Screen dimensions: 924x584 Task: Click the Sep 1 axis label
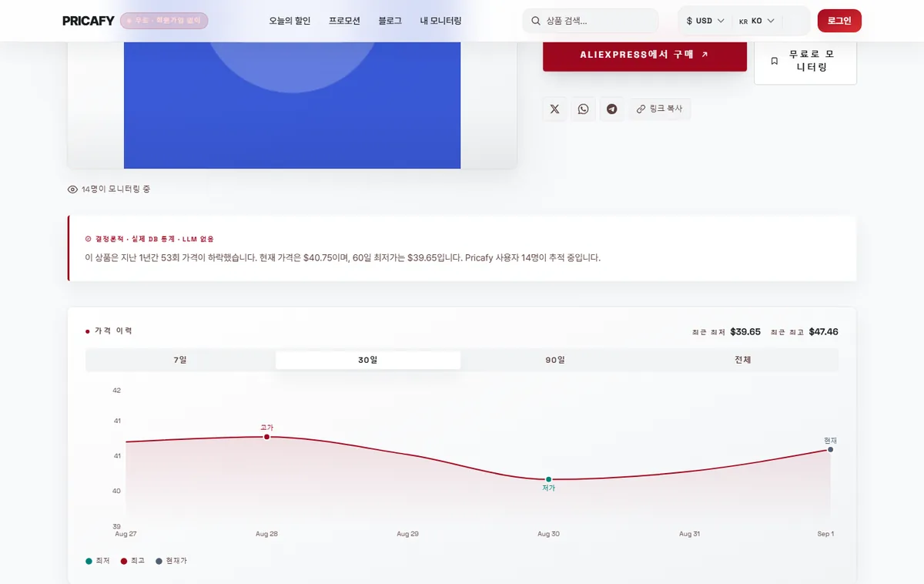(825, 534)
